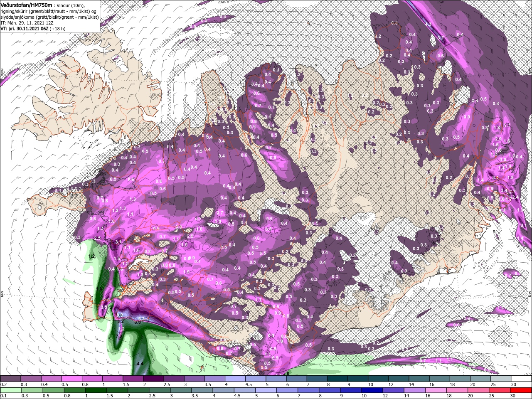Pick the darkest purple 2–2.5 snow scale swatch
This screenshot has width=532, height=399.
(153, 379)
